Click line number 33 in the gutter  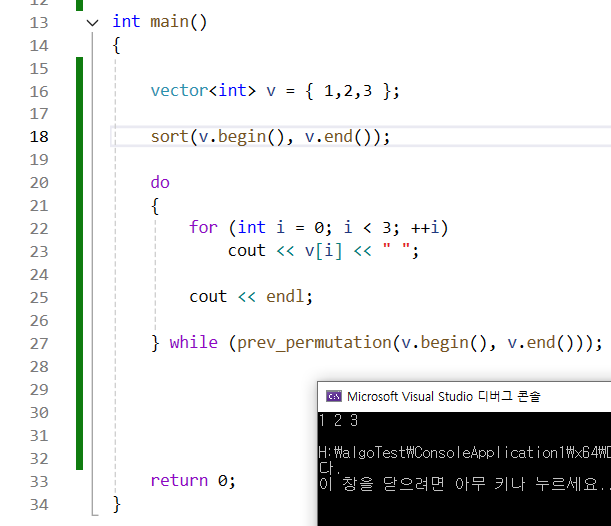click(x=39, y=482)
